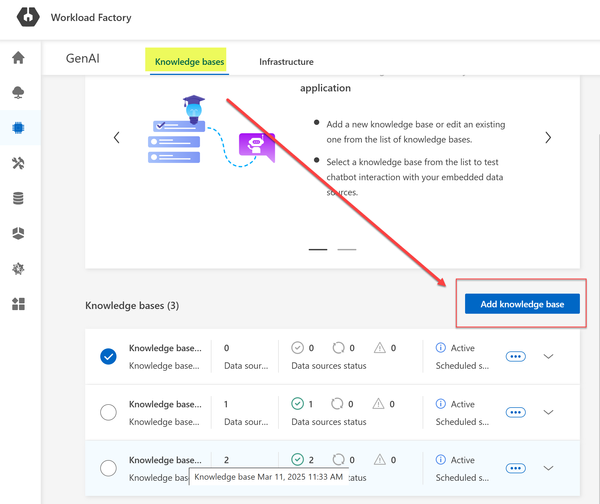Screen dimensions: 600x504
Task: Click the GenAI heading
Action: pyautogui.click(x=83, y=59)
